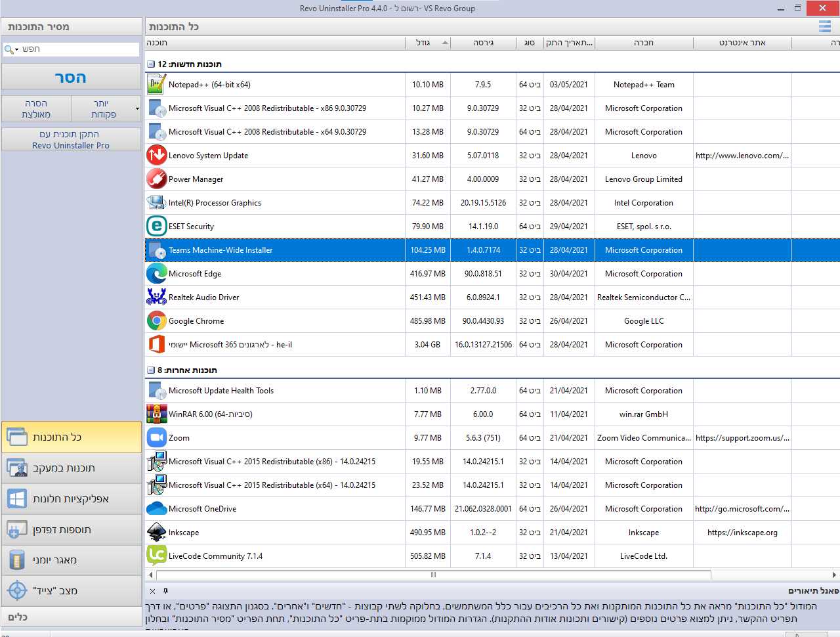Click the LiveCode Community icon
840x637 pixels.
pyautogui.click(x=156, y=556)
